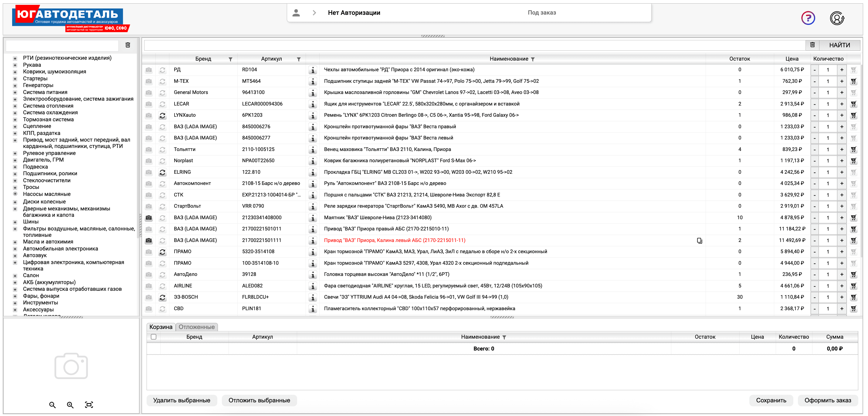Expand the Фары, фонари tree node
The width and height of the screenshot is (868, 416).
(x=15, y=296)
